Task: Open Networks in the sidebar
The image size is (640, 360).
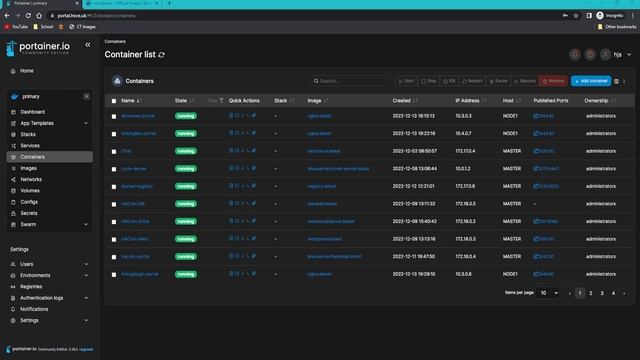Action: pos(31,180)
